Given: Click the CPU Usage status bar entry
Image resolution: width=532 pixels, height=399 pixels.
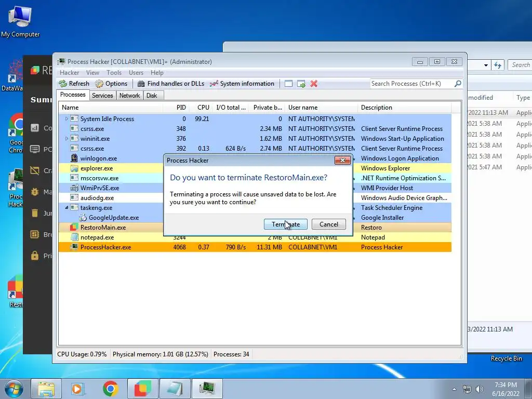Looking at the screenshot, I should (82, 354).
